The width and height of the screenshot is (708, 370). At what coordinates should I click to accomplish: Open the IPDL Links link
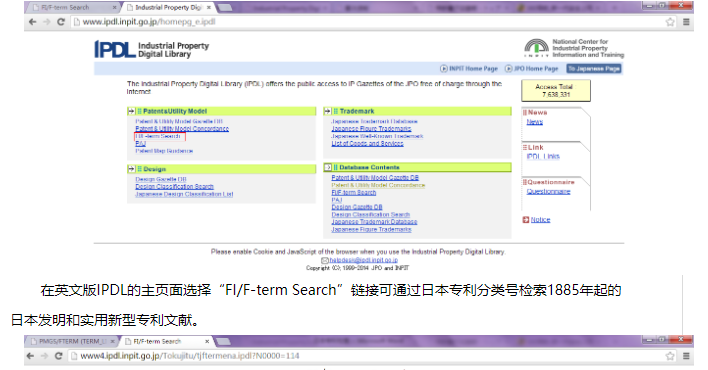543,156
